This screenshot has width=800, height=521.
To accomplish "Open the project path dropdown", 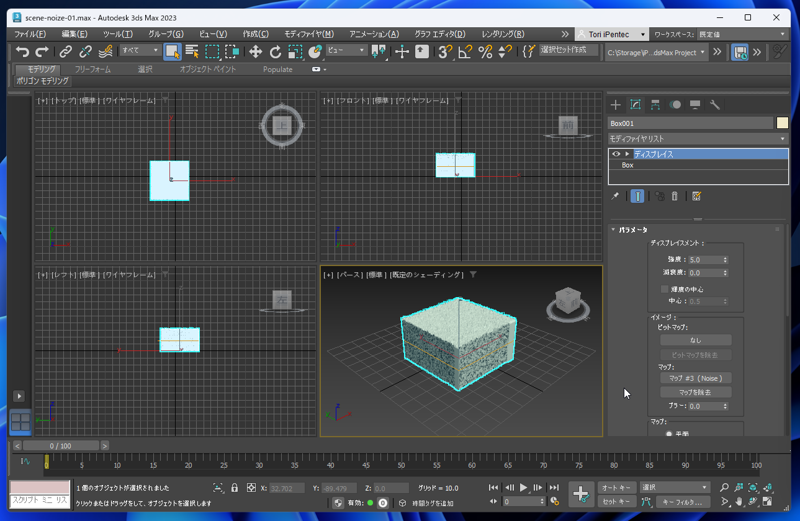I will 656,53.
